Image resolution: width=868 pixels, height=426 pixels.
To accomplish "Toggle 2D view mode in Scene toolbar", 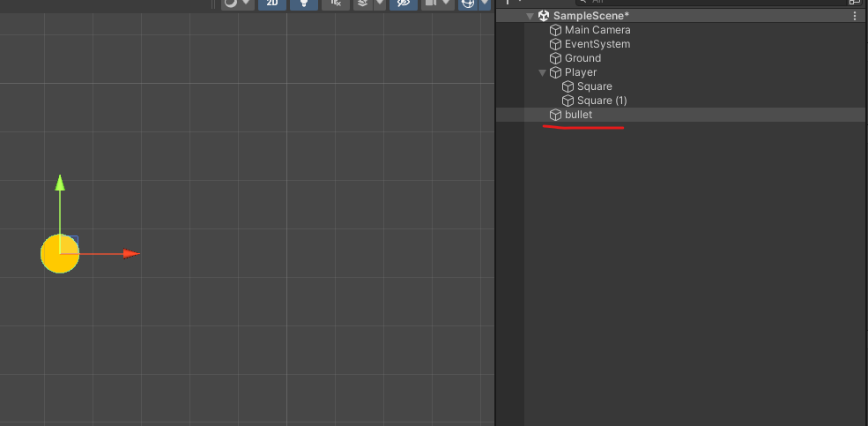I will (271, 4).
